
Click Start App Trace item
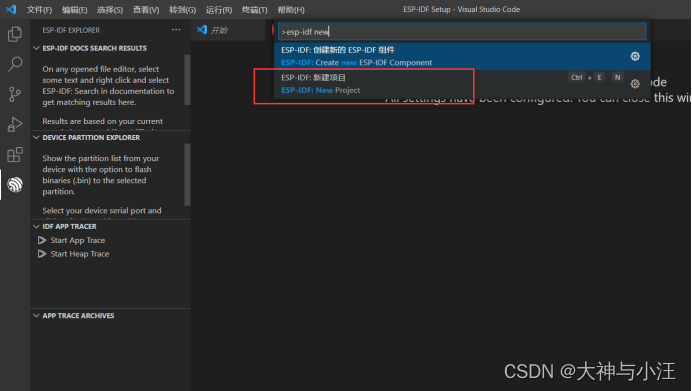pos(78,240)
